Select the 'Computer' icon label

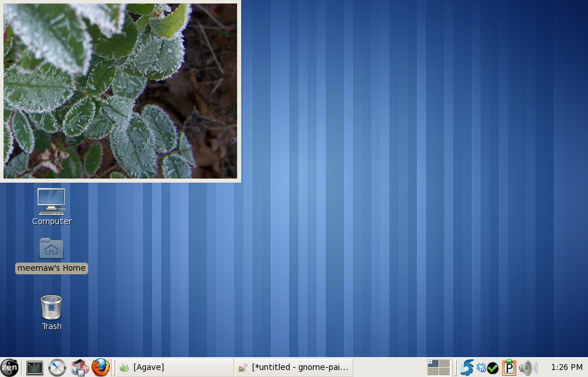52,222
